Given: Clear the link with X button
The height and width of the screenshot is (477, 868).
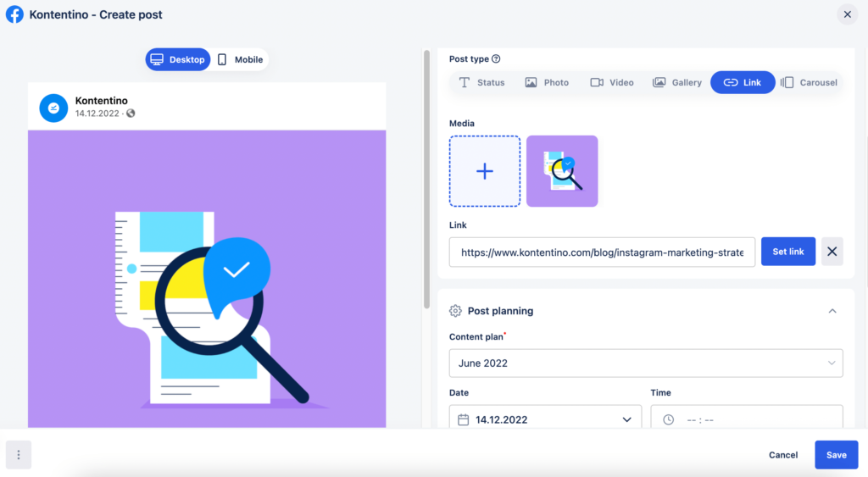Looking at the screenshot, I should (x=832, y=252).
